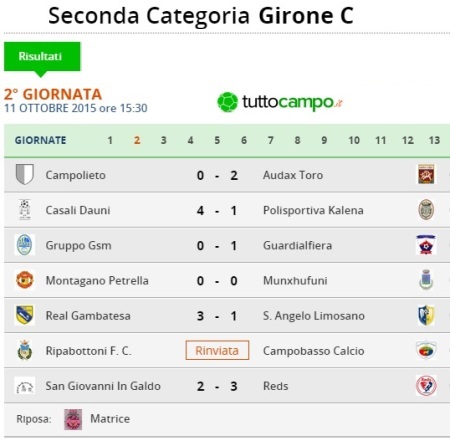
Task: Open the Gruppo Gsm team crest
Action: tap(25, 245)
